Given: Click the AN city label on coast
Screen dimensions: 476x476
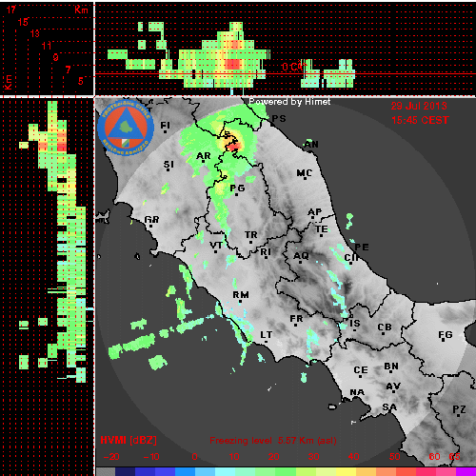Looking at the screenshot, I should [311, 145].
